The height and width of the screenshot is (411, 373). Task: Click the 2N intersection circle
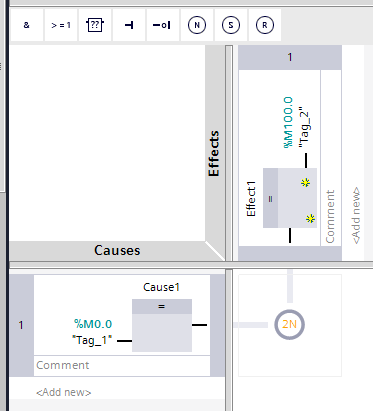click(x=289, y=324)
